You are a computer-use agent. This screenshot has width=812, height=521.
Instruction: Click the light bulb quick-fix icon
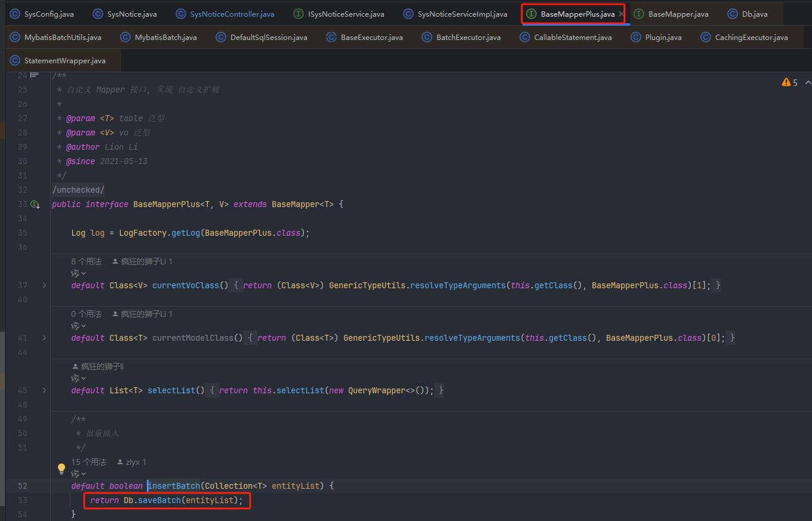pyautogui.click(x=61, y=468)
